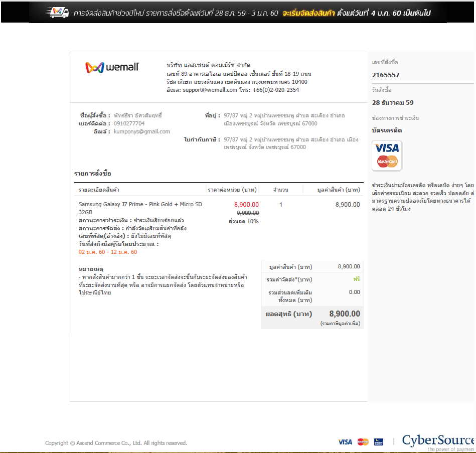Click the product Samsung Galaxy J7 Prime
Image resolution: width=476 pixels, height=453 pixels.
click(140, 208)
